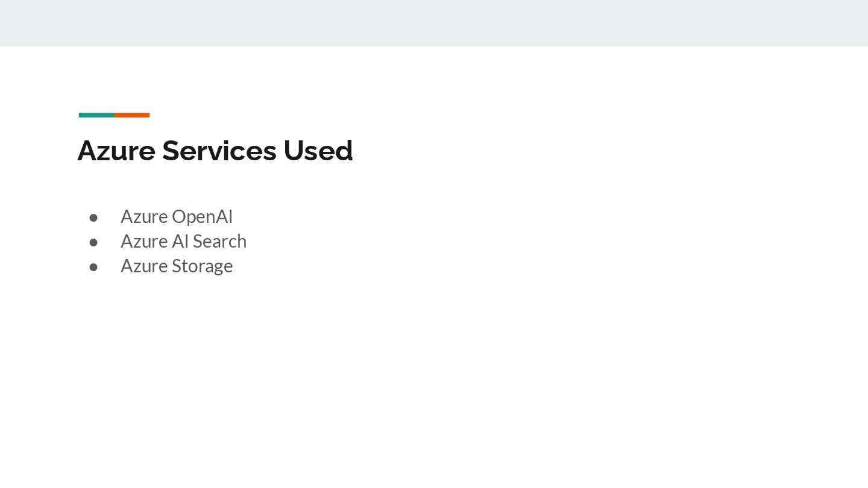Click the word 'OpenAI' in first bullet

pos(202,216)
